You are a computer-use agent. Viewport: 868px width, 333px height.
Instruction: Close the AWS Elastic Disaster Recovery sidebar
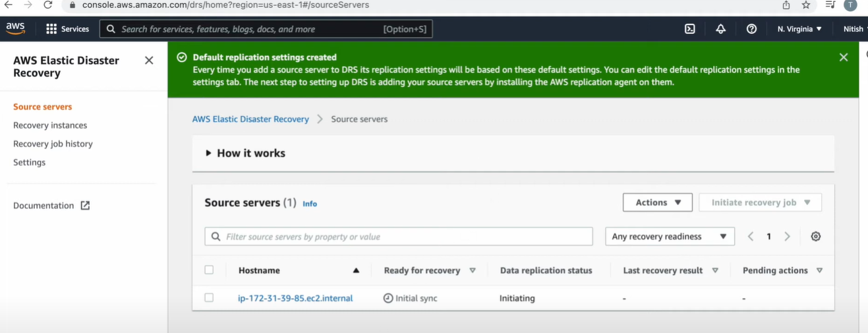(x=149, y=61)
